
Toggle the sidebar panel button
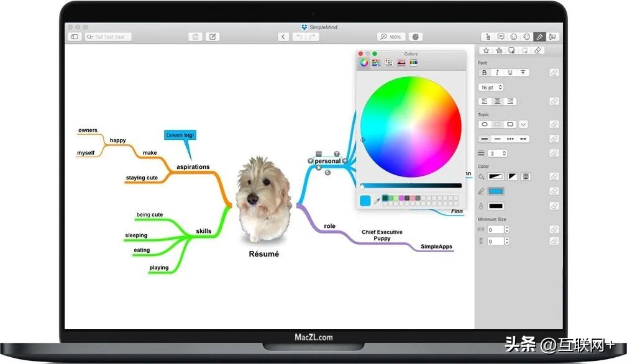[75, 37]
